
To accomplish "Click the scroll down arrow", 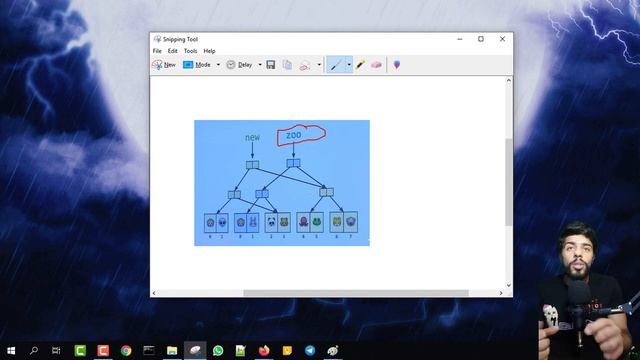I will [x=509, y=285].
